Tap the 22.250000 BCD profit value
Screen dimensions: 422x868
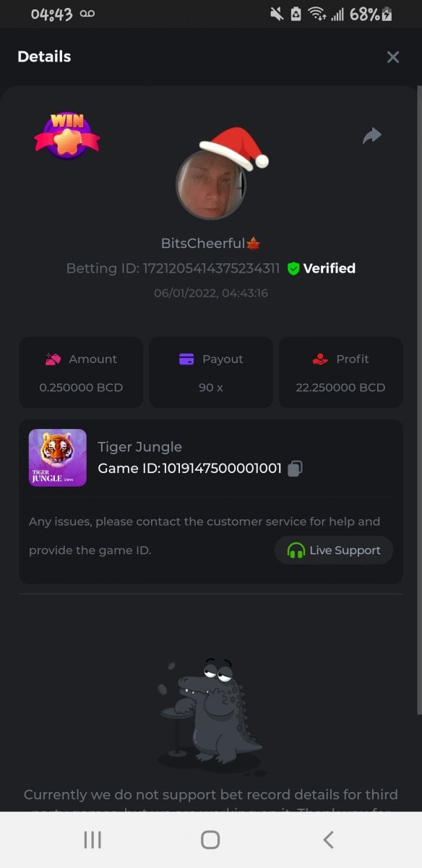tap(340, 387)
